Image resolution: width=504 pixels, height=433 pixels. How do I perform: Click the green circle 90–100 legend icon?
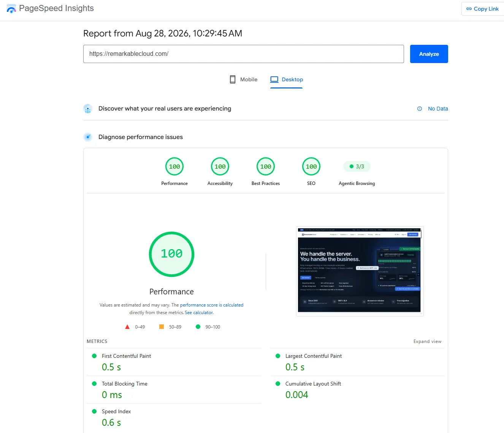tap(198, 327)
